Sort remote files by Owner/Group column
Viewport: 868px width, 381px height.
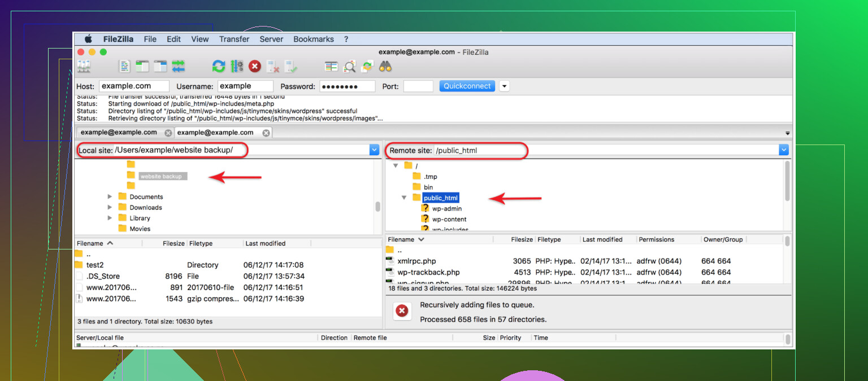[723, 239]
